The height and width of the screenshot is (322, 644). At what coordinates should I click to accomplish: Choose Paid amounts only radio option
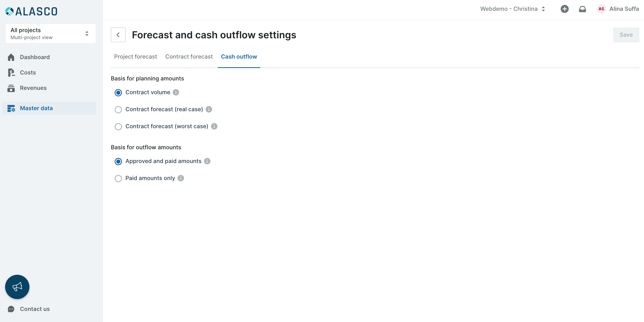click(x=118, y=178)
